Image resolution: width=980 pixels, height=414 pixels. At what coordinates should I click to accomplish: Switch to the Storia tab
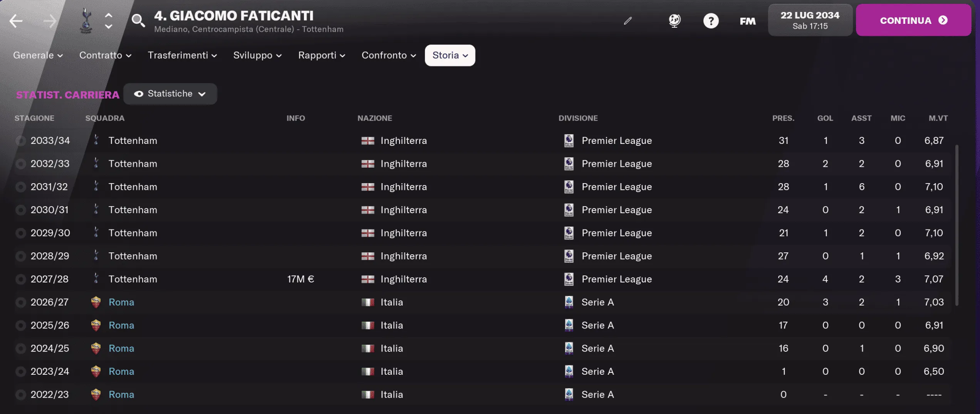450,55
